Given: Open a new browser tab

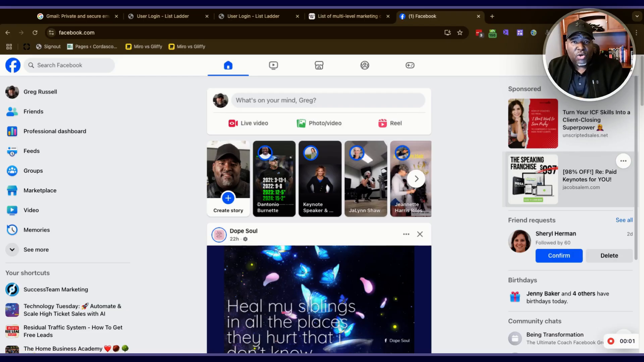Looking at the screenshot, I should pos(492,16).
